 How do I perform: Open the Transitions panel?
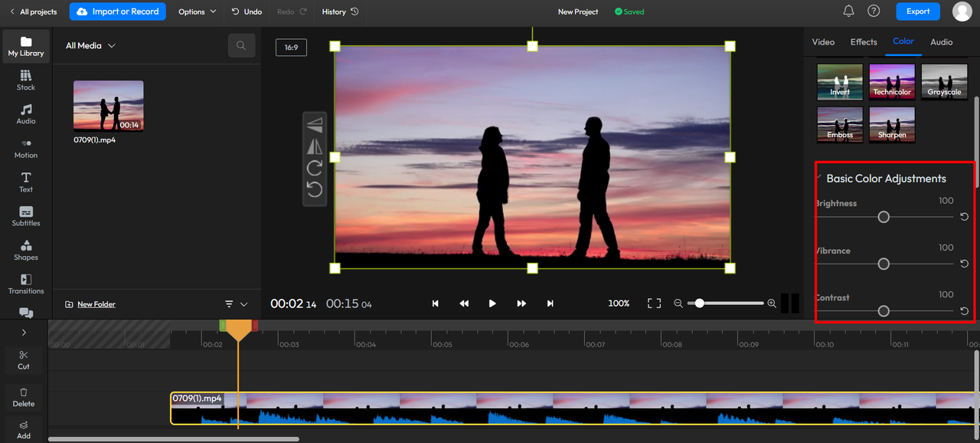pos(26,284)
